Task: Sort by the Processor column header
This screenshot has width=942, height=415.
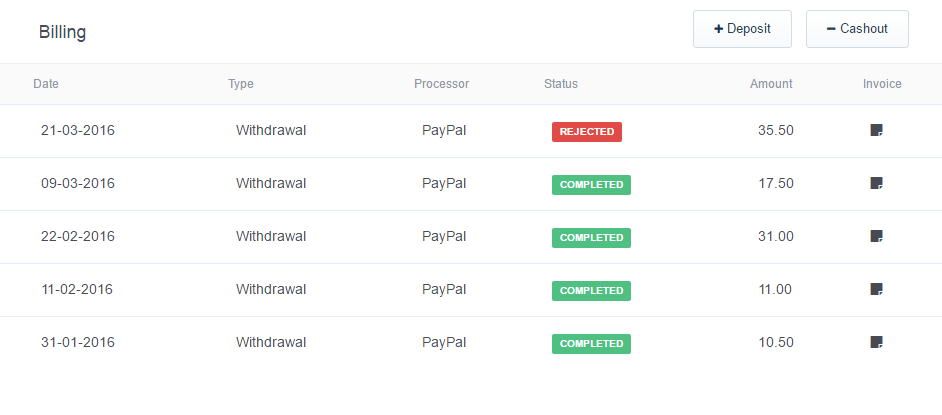Action: (x=441, y=84)
